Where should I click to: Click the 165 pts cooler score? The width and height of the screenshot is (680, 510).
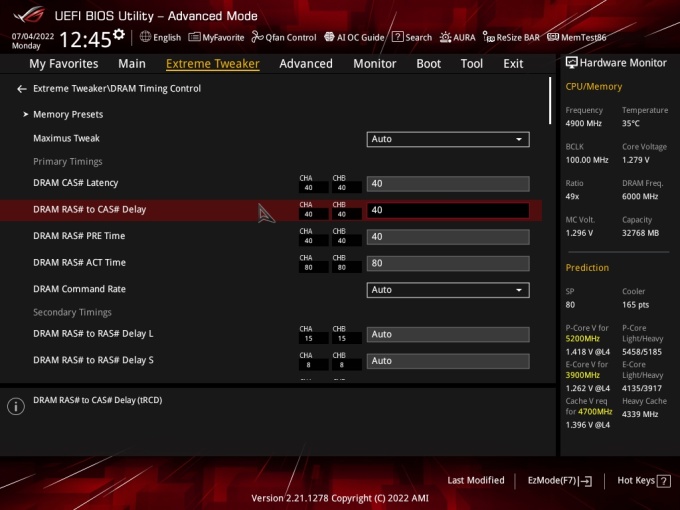pyautogui.click(x=635, y=305)
